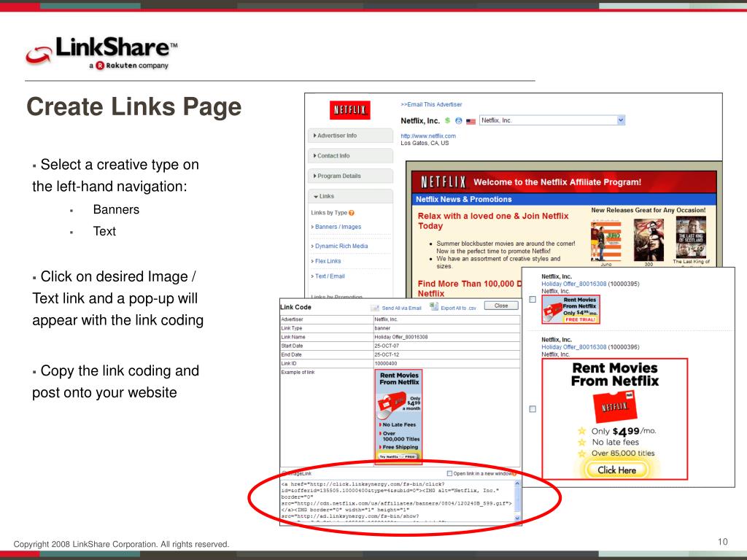Click the US flag icon
The image size is (747, 560).
click(x=471, y=122)
